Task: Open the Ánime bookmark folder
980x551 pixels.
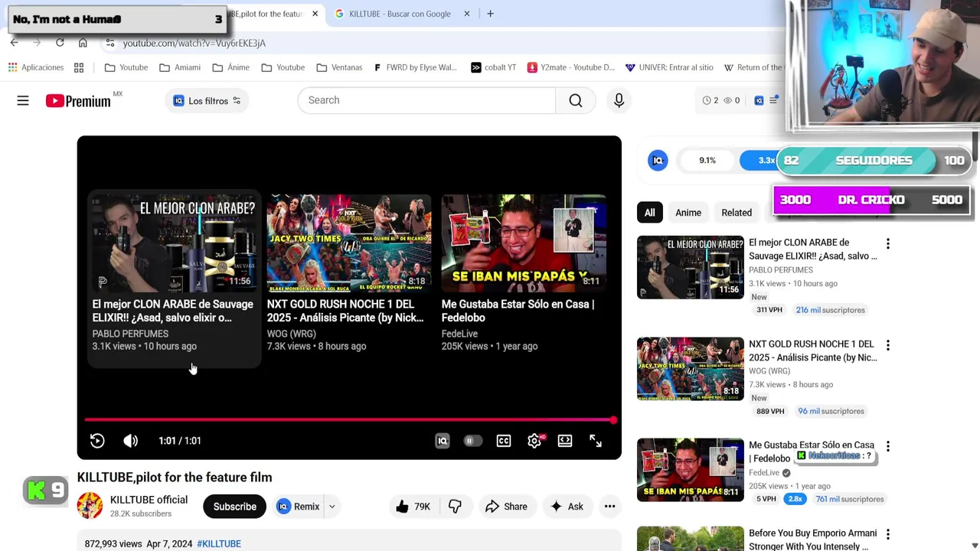Action: click(x=230, y=67)
